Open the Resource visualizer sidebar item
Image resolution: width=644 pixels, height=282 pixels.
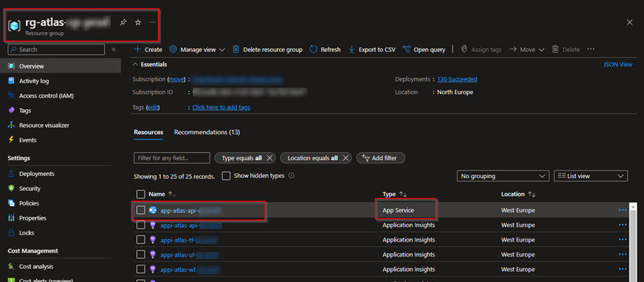tap(44, 125)
